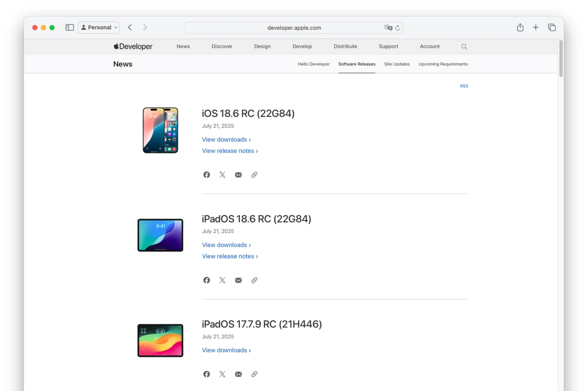Switch to the Site Updates tab
The width and height of the screenshot is (588, 391).
(396, 64)
